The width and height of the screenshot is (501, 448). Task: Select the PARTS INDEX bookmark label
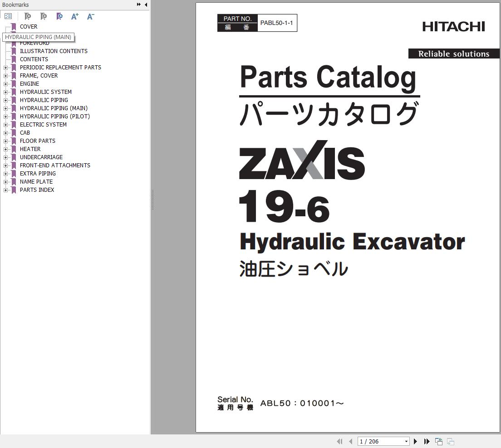point(37,190)
